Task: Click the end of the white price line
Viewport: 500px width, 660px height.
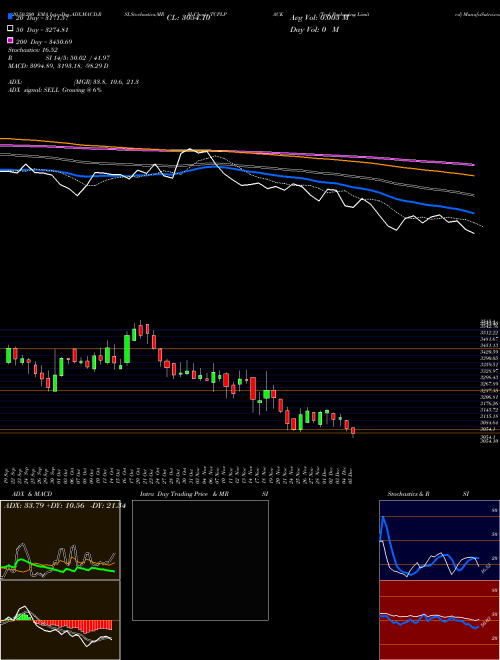Action: [474, 233]
